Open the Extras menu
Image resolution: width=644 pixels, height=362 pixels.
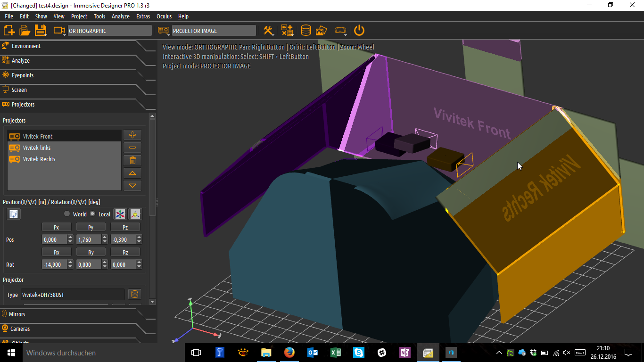pos(143,16)
